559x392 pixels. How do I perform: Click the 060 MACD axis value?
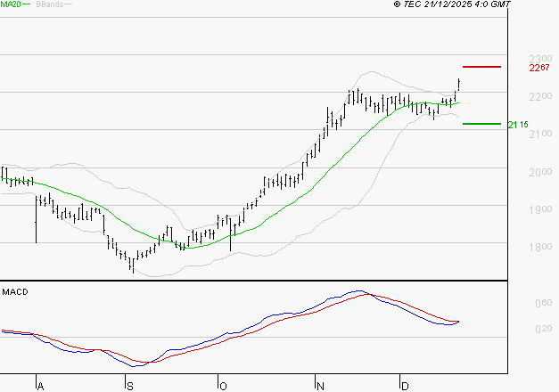544,303
